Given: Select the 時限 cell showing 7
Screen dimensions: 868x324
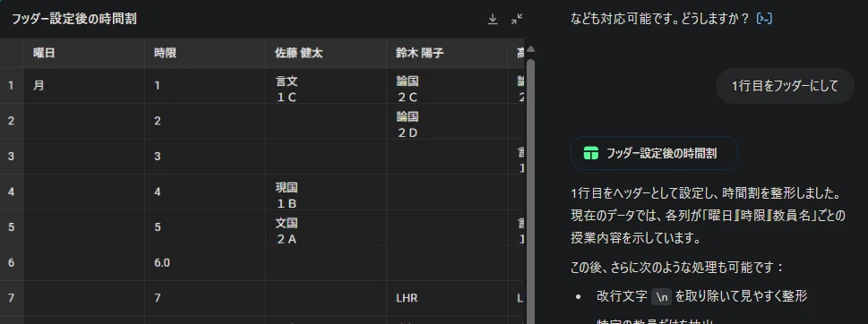Looking at the screenshot, I should (x=205, y=298).
